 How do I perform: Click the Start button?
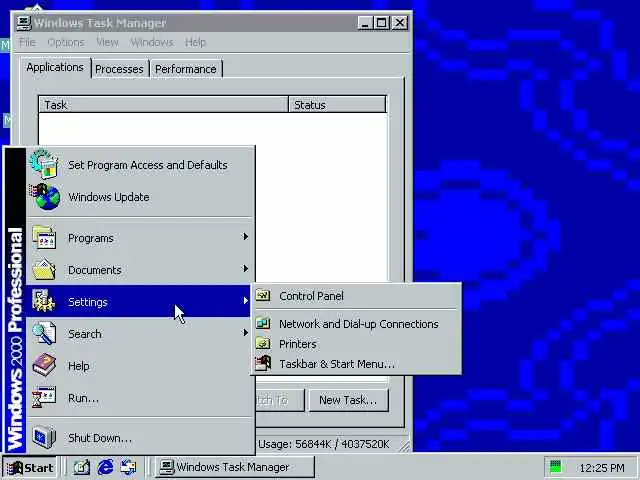[30, 467]
